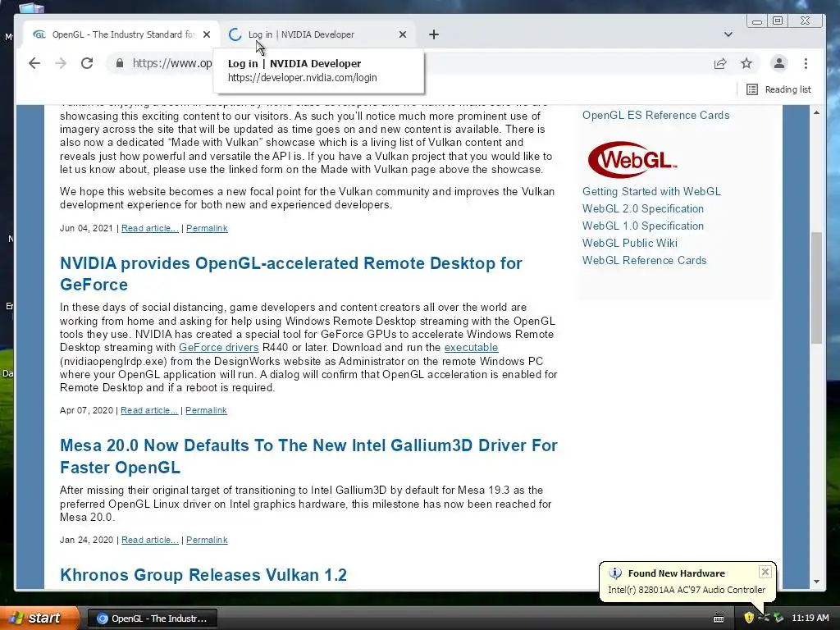Click security shield tray icon

[749, 619]
